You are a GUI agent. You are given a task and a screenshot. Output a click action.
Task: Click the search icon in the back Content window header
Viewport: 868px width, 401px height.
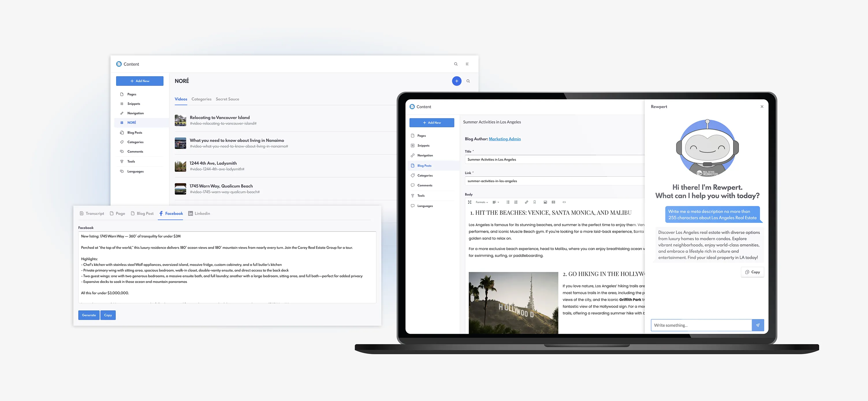(x=456, y=64)
